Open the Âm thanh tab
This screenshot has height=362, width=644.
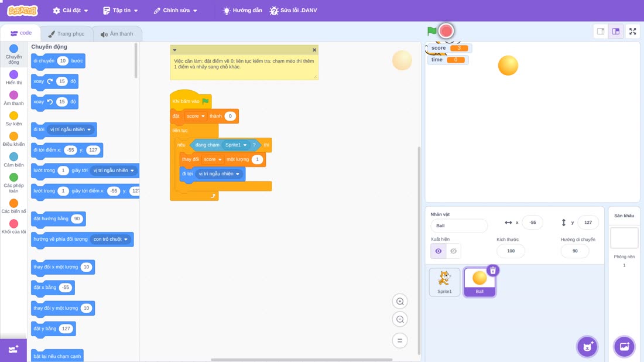pyautogui.click(x=117, y=34)
